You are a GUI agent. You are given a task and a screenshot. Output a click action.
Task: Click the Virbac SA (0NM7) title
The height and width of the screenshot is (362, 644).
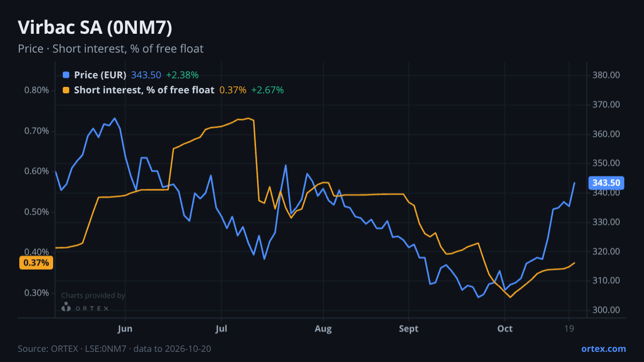(95, 27)
